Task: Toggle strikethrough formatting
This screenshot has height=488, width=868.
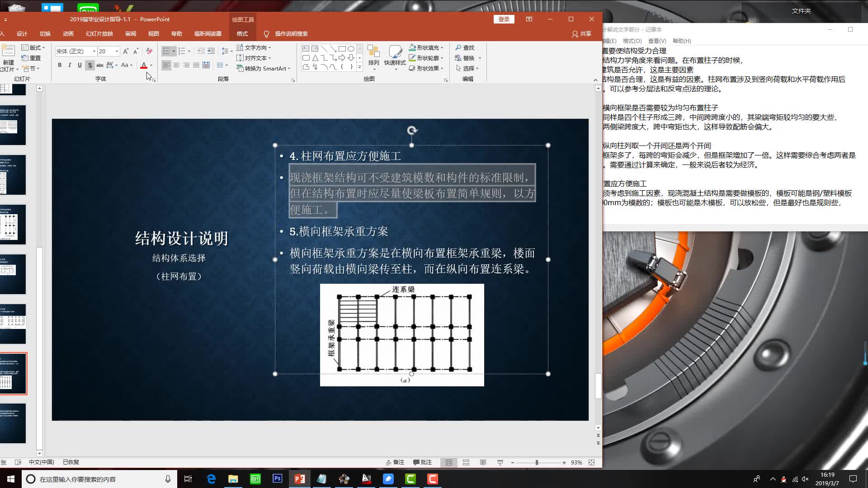Action: pyautogui.click(x=100, y=65)
